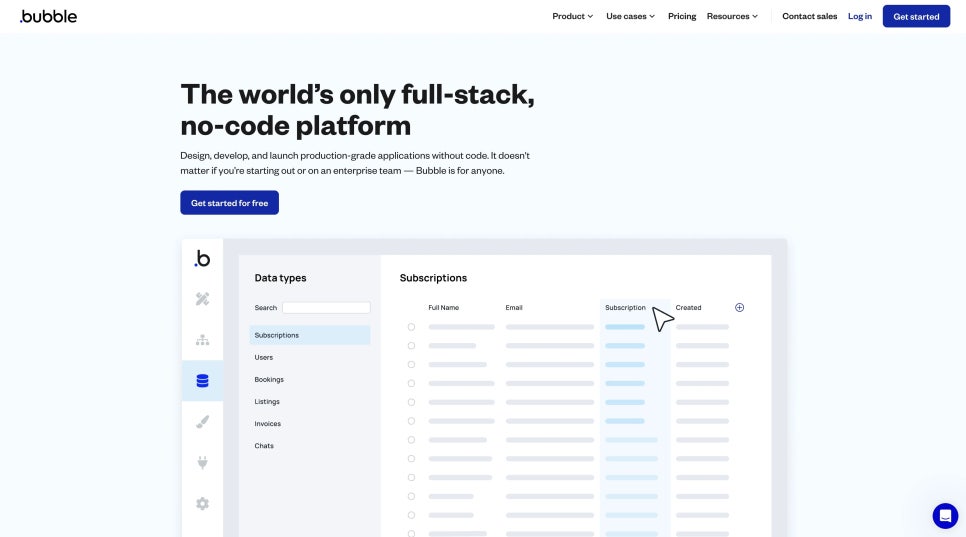Select Listings data type

tap(267, 402)
